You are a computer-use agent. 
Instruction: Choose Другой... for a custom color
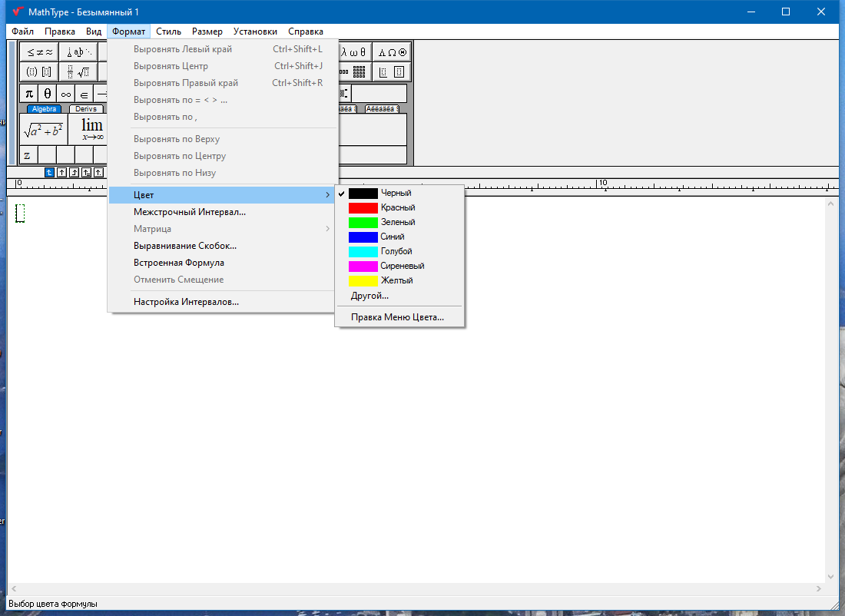tap(399, 296)
